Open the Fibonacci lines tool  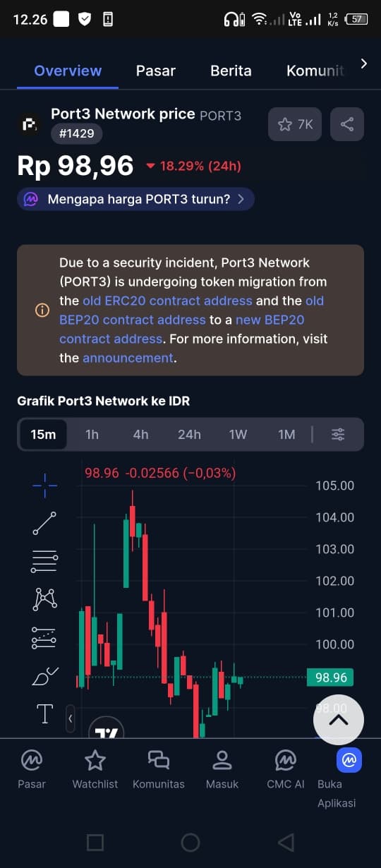44,561
